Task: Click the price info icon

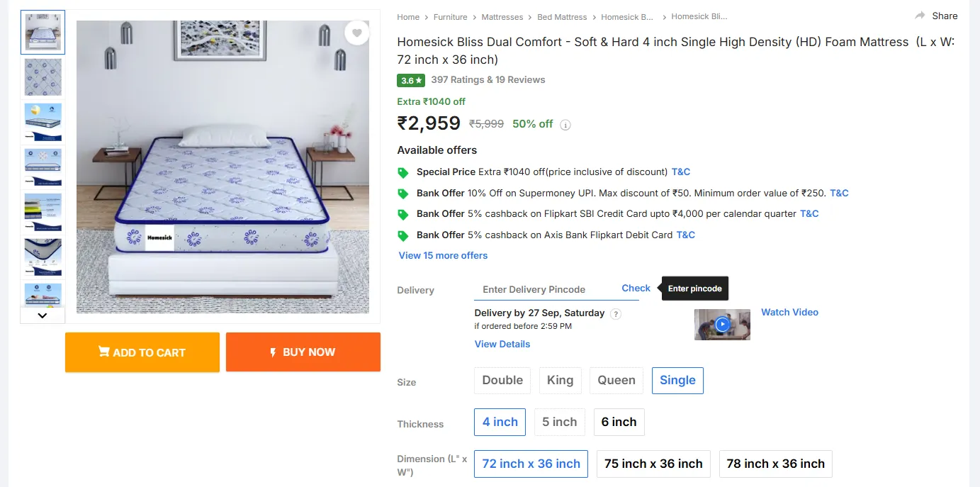Action: click(565, 125)
